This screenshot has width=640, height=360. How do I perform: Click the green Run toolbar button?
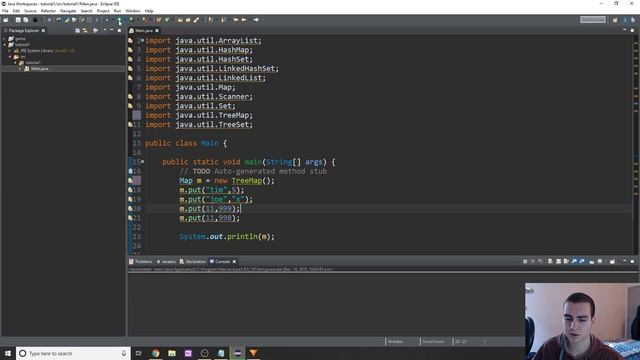pos(119,20)
